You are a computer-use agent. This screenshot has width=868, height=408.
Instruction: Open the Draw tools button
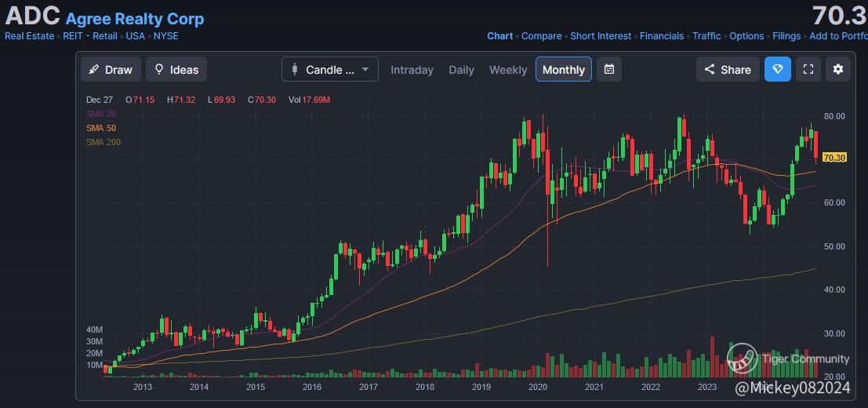pos(111,70)
